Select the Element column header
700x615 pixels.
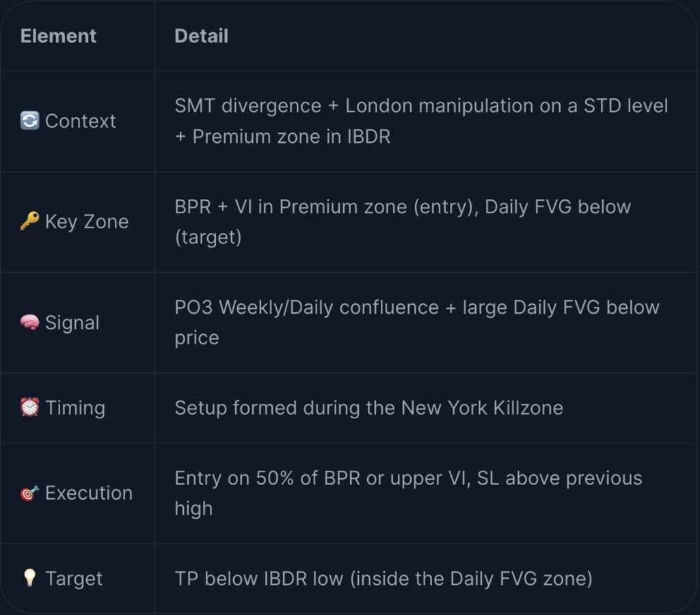pos(58,36)
